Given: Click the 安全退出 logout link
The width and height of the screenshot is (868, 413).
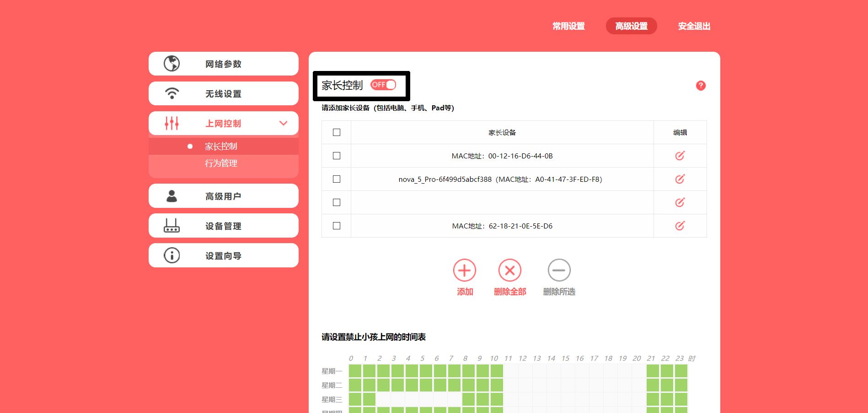Looking at the screenshot, I should (x=694, y=26).
